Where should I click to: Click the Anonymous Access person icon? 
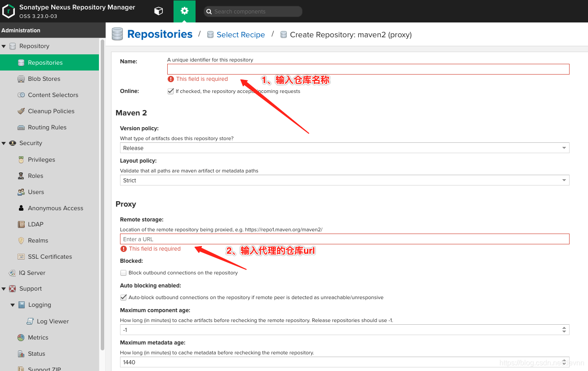[x=21, y=208]
